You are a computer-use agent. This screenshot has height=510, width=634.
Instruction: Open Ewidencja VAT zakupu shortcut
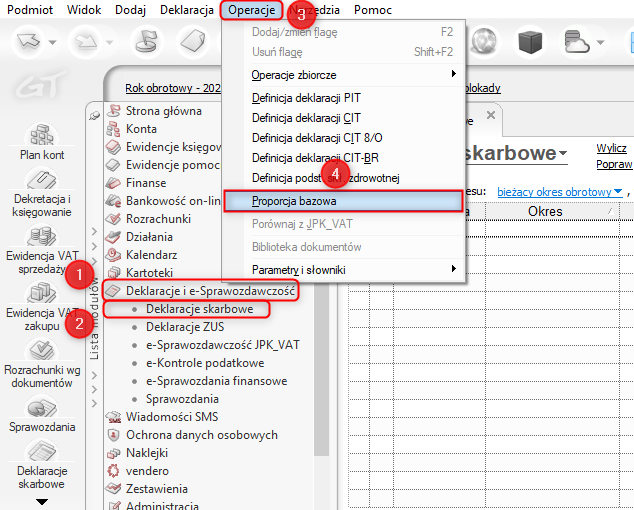(42, 307)
